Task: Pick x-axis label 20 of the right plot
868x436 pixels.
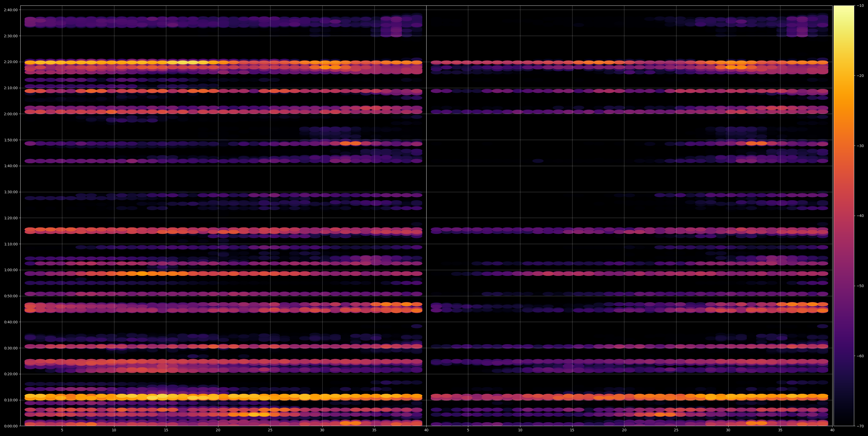Action: (x=624, y=430)
